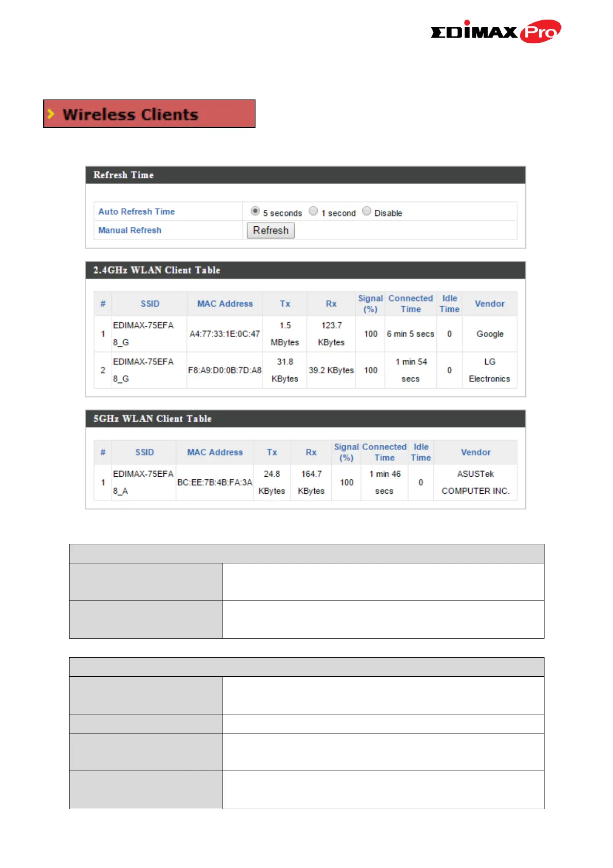613x868 pixels.
Task: Click the 39.2 KBytes Rx value
Action: pos(331,370)
